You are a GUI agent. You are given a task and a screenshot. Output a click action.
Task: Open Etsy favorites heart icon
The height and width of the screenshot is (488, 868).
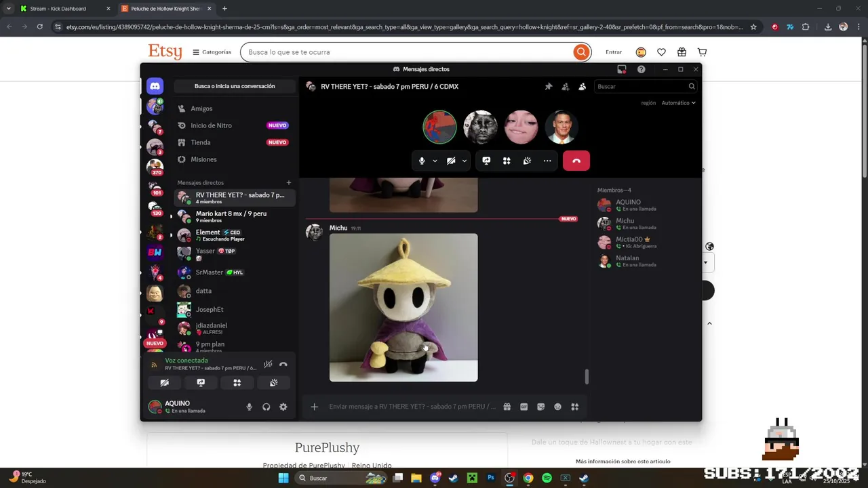[x=661, y=52]
